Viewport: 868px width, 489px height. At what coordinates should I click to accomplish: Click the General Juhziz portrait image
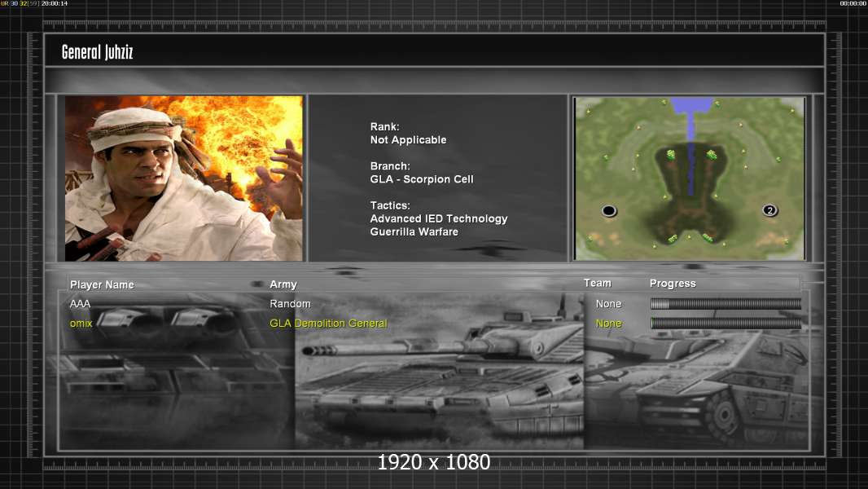[184, 178]
